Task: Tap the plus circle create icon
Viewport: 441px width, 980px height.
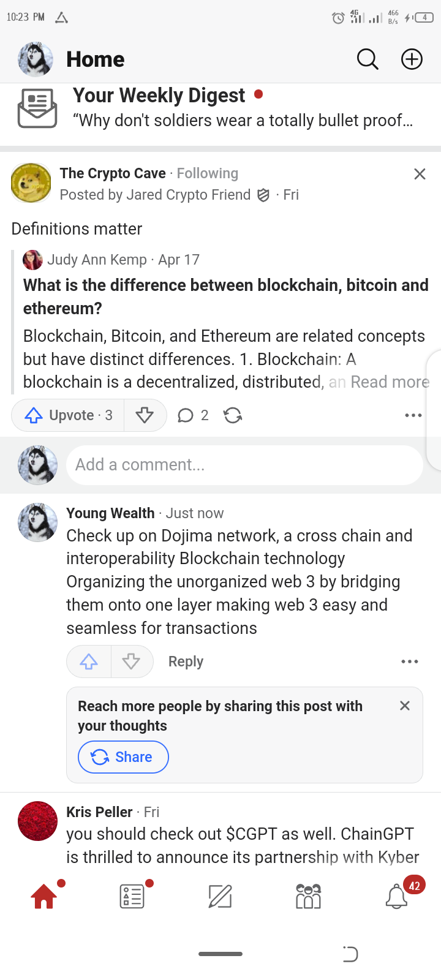Action: [x=412, y=59]
